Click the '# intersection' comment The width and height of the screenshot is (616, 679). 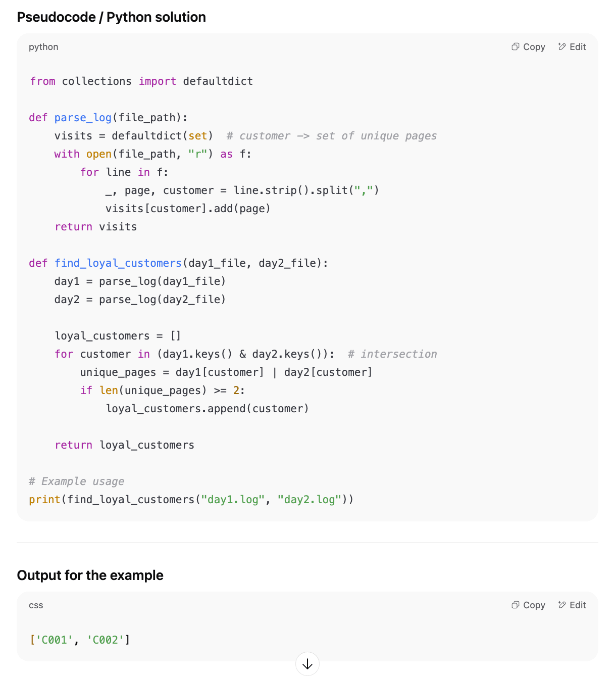pyautogui.click(x=392, y=354)
